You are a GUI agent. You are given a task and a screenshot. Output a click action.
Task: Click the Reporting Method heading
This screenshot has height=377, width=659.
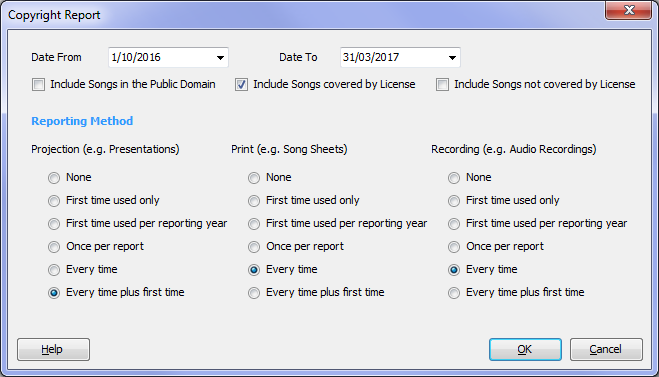[82, 121]
